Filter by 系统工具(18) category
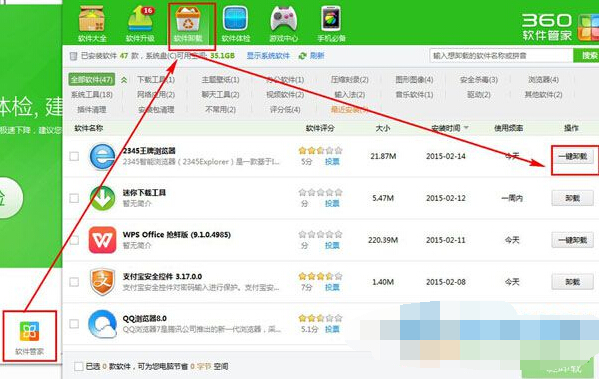This screenshot has height=379, width=599. click(x=92, y=94)
